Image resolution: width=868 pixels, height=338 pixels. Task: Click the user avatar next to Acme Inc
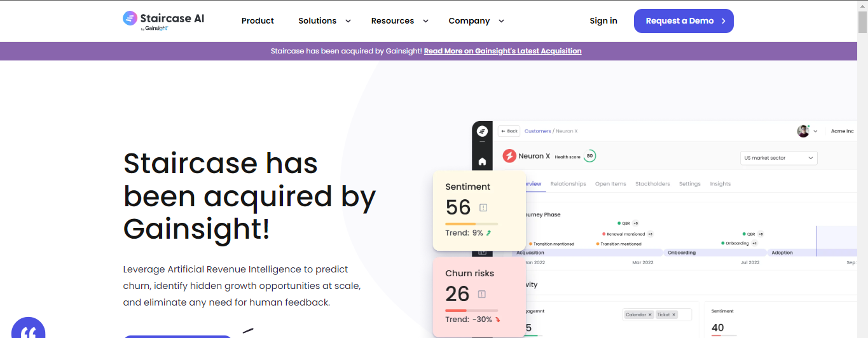803,131
